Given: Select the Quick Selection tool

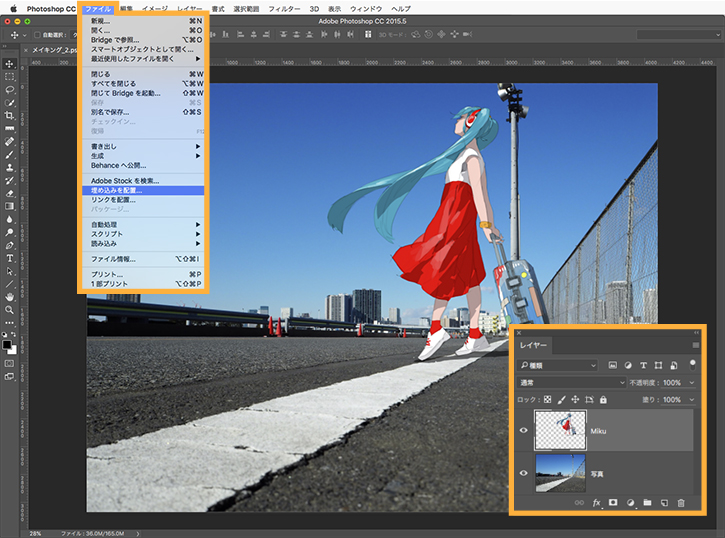Looking at the screenshot, I should click(10, 103).
